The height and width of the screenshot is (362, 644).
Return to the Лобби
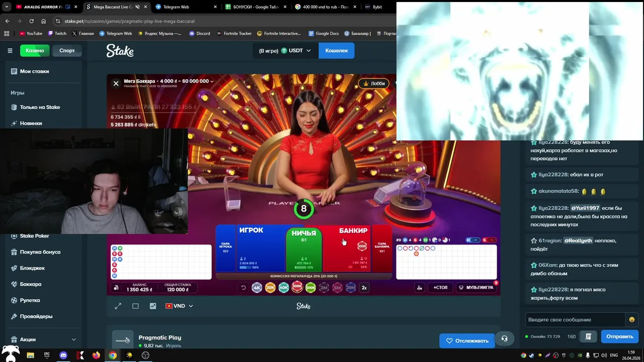pyautogui.click(x=373, y=83)
